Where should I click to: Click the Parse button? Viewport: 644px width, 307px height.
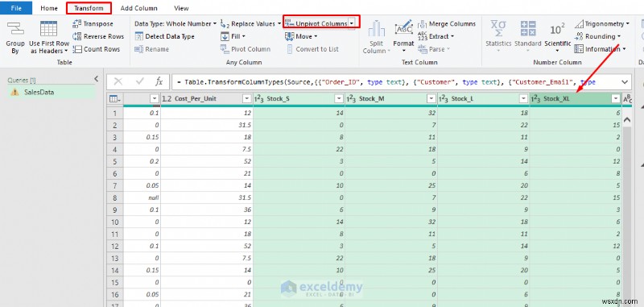[x=434, y=49]
